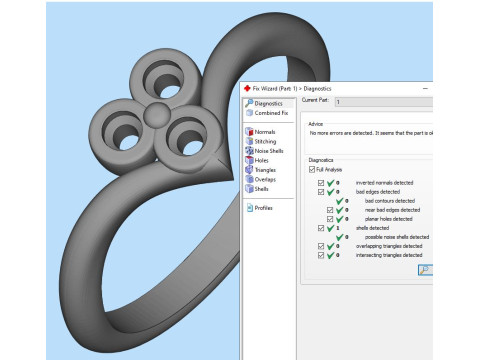Toggle the shells detected checkbox
Image resolution: width=480 pixels, height=360 pixels.
[321, 228]
